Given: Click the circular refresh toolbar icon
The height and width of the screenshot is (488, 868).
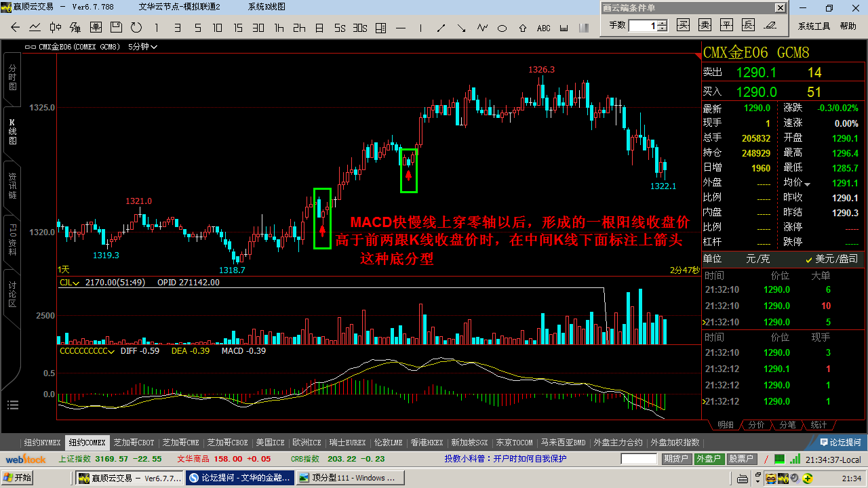Looking at the screenshot, I should [136, 28].
